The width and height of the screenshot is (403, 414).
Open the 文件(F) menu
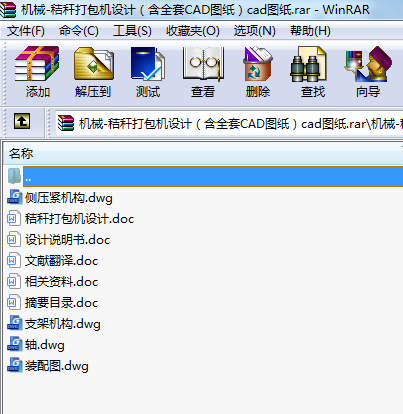26,31
